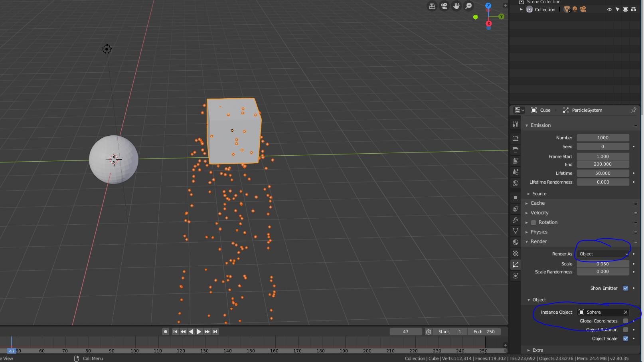Open the Object Data mesh tab

[x=516, y=231]
